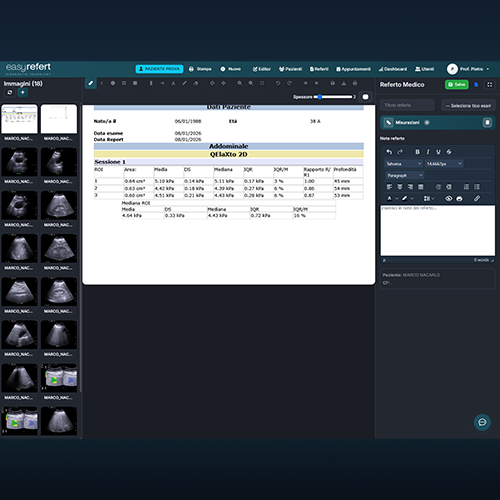Click the green Salva button

pos(456,85)
